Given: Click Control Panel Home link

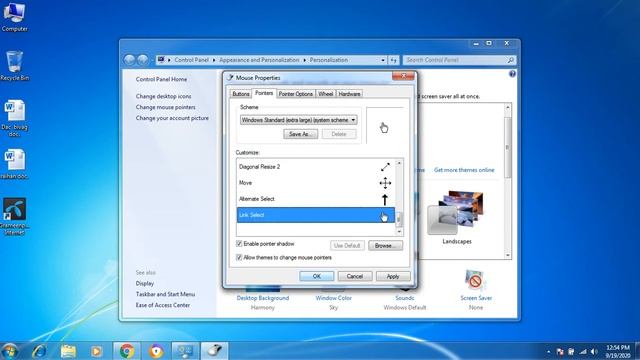Looking at the screenshot, I should click(x=161, y=79).
